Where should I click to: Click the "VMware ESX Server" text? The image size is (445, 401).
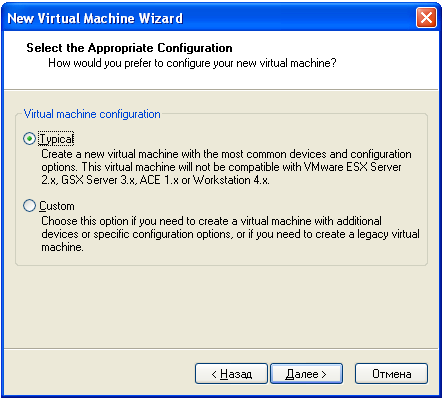[x=353, y=167]
